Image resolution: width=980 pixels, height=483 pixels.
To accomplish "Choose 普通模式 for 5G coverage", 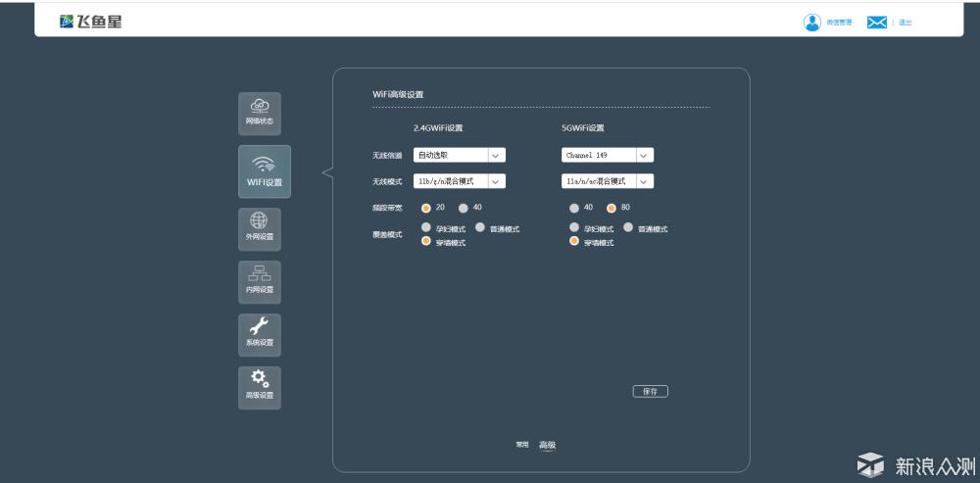I will [x=628, y=228].
